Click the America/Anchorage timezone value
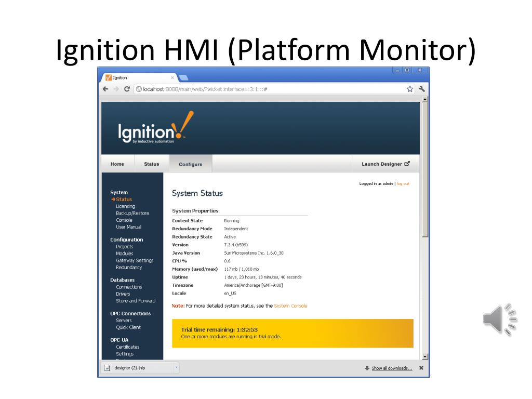 click(x=253, y=285)
